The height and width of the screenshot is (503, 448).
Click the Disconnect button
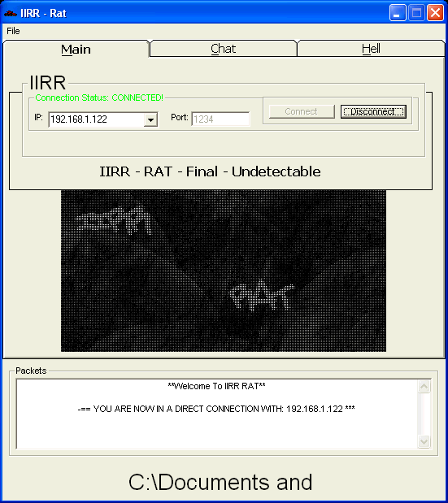[373, 111]
